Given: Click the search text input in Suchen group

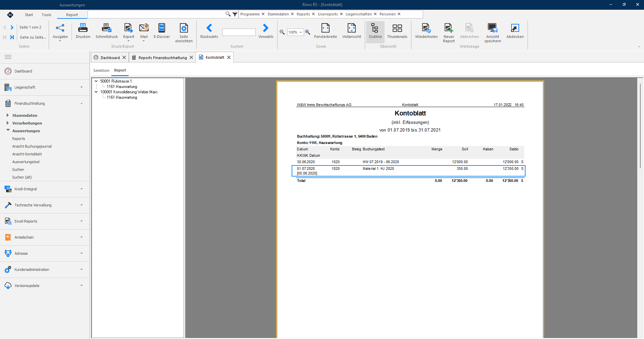Looking at the screenshot, I should pyautogui.click(x=239, y=32).
